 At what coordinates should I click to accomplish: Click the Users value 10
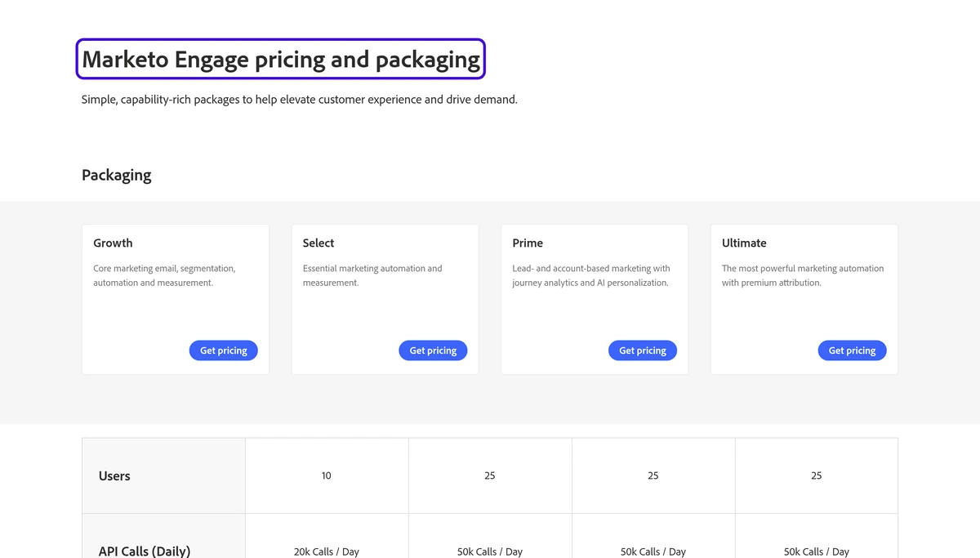coord(327,475)
